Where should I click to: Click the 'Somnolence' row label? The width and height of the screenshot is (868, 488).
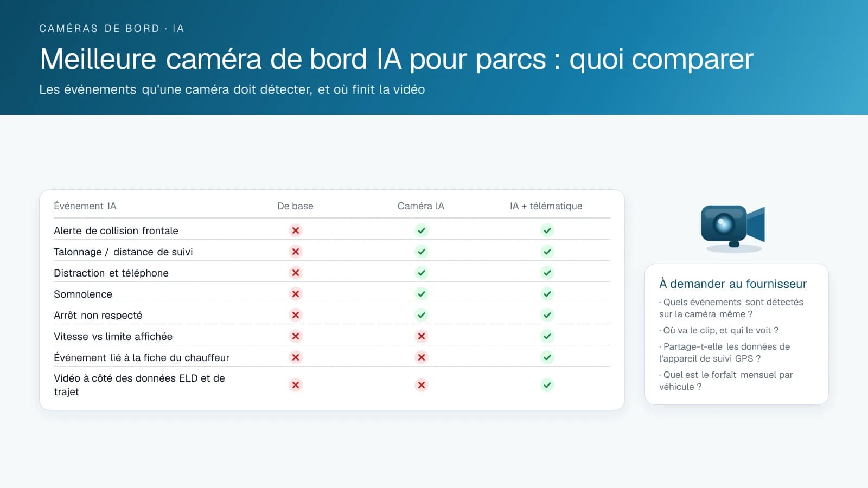pos(83,294)
